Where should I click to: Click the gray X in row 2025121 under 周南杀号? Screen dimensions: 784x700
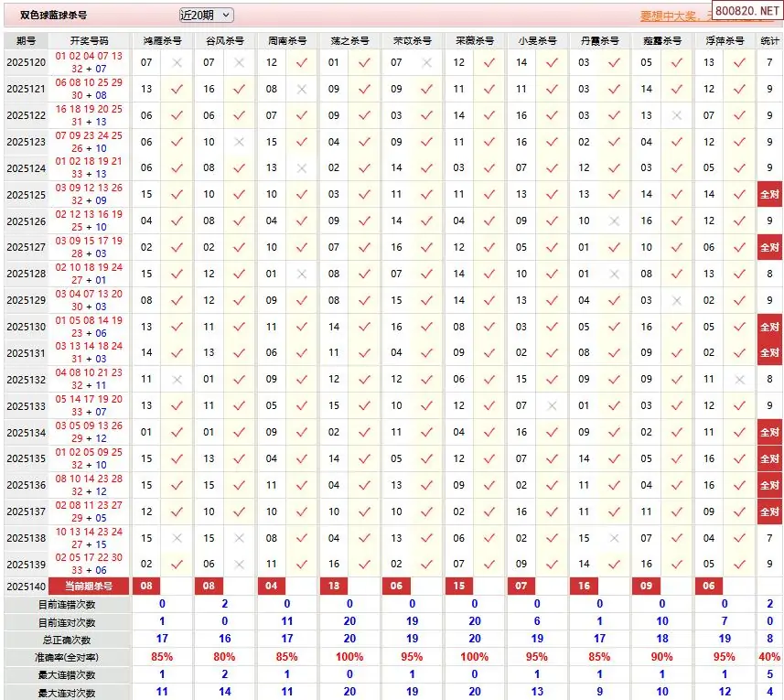pyautogui.click(x=302, y=90)
